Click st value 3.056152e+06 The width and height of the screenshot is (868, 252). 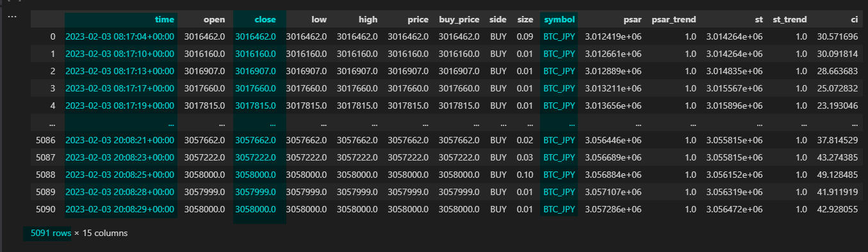click(734, 174)
